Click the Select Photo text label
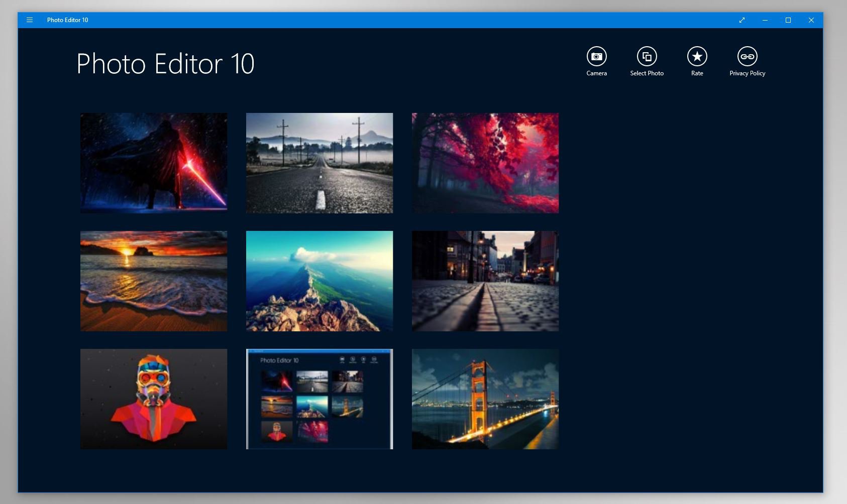Image resolution: width=847 pixels, height=504 pixels. coord(647,73)
